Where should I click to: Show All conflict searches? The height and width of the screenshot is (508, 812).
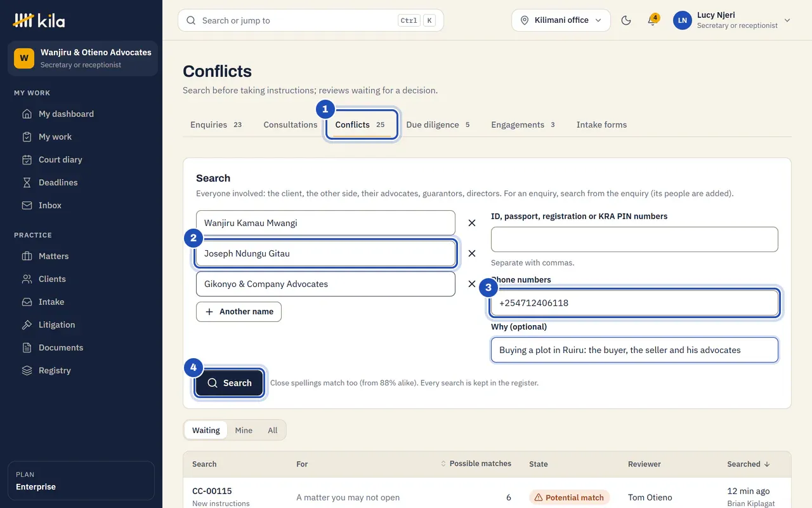pos(273,430)
